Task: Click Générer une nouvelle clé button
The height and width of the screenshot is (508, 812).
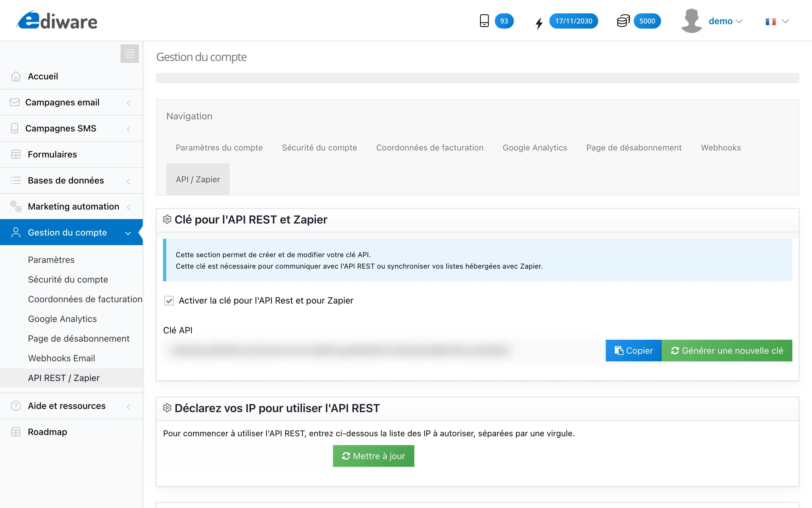Action: click(x=727, y=351)
